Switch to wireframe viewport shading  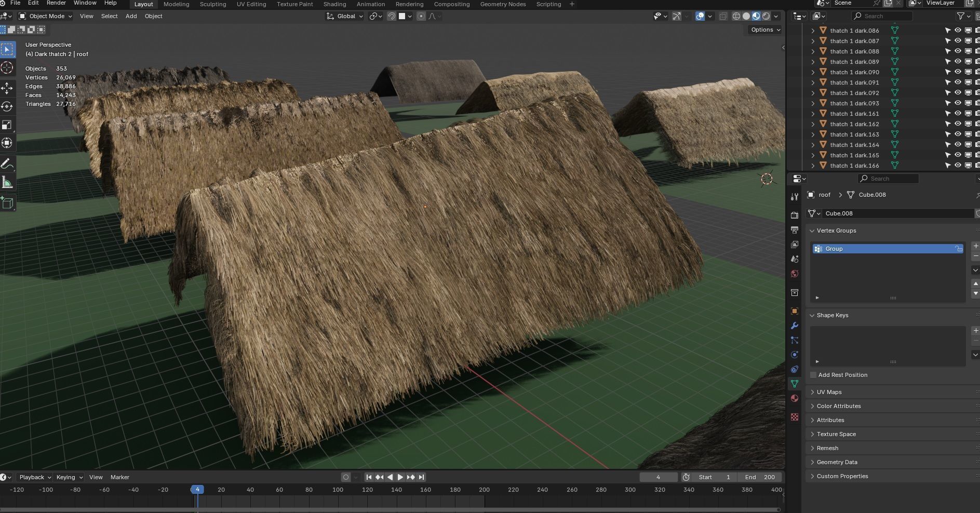(736, 16)
